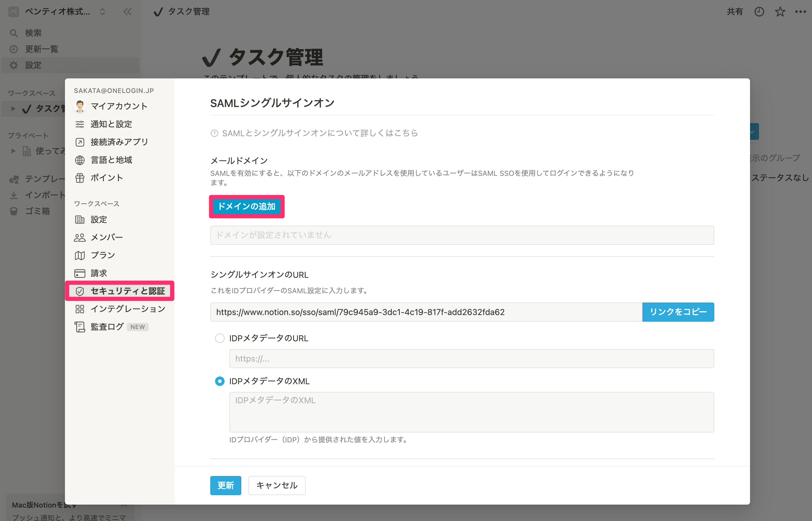The height and width of the screenshot is (521, 812).
Task: Click the IDPメタデータのURL https input field
Action: 472,359
